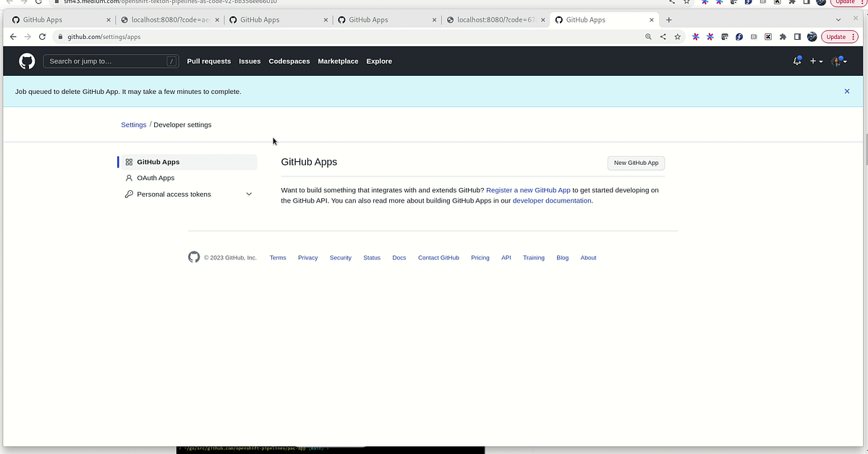Image resolution: width=868 pixels, height=454 pixels.
Task: Open the zoom magnifier icon in address bar
Action: (x=647, y=36)
